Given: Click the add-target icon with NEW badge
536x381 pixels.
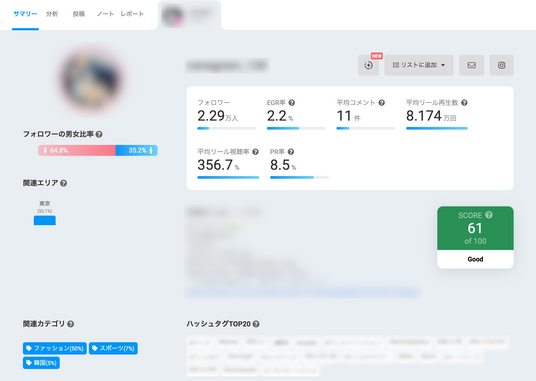Looking at the screenshot, I should [x=368, y=65].
